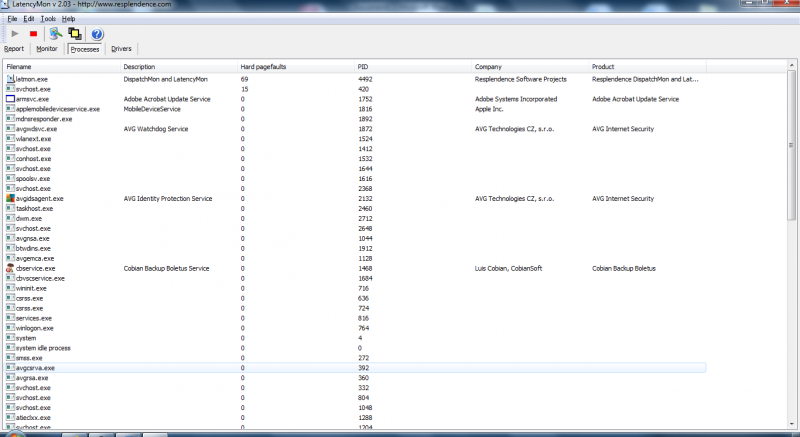Screen dimensions: 800x437
Task: Click the yellow windows copy toolbar icon
Action: (75, 34)
